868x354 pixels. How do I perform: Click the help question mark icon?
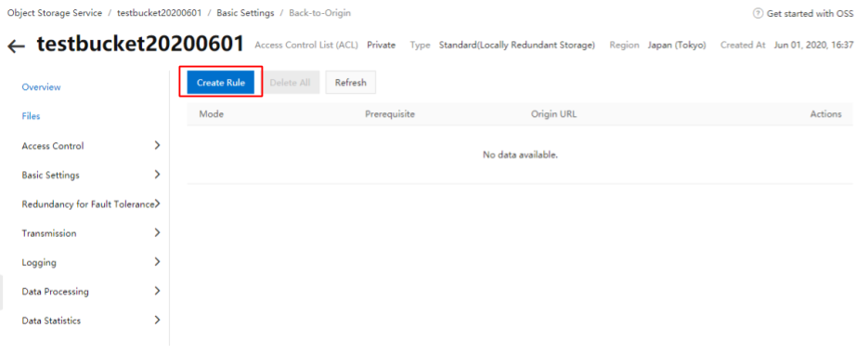tap(758, 13)
